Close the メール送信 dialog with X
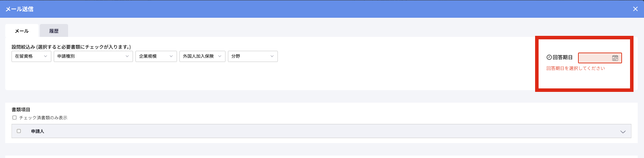644x158 pixels. 635,9
